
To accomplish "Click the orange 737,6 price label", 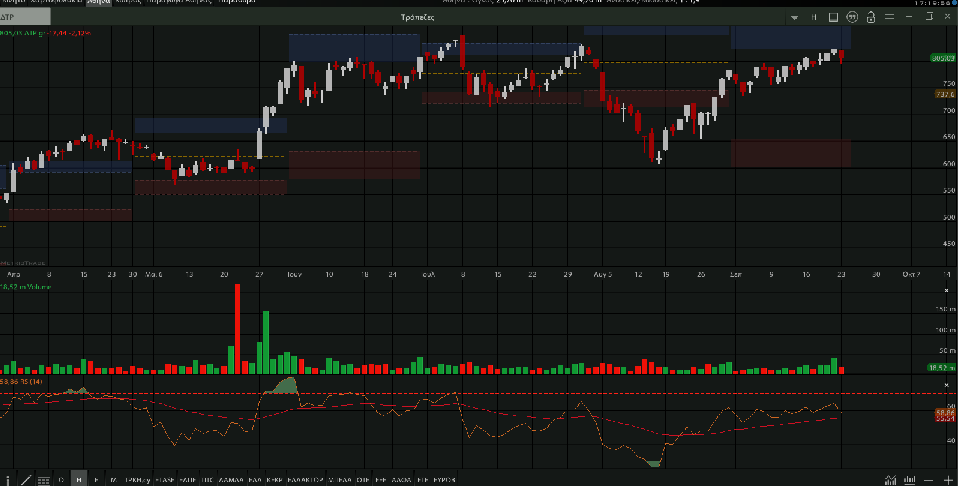I will click(x=945, y=94).
